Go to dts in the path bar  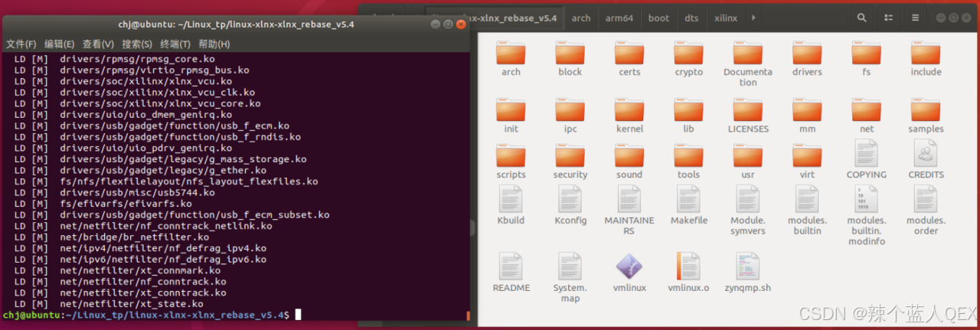click(x=691, y=18)
